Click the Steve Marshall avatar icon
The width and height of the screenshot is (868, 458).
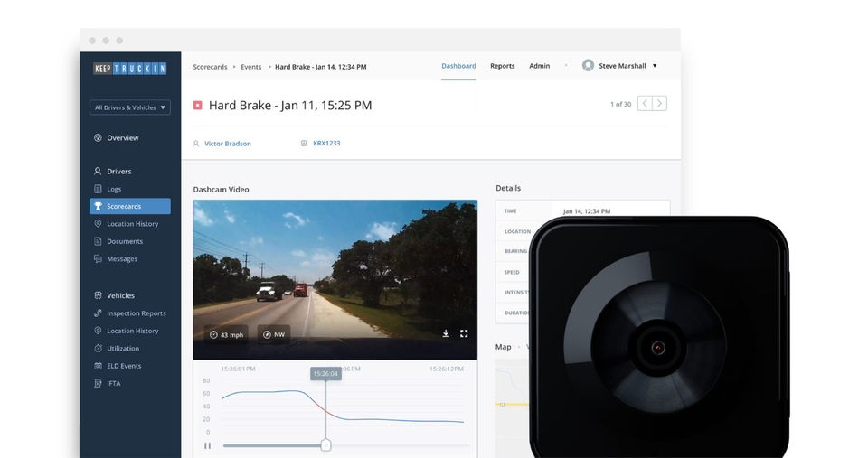(588, 66)
